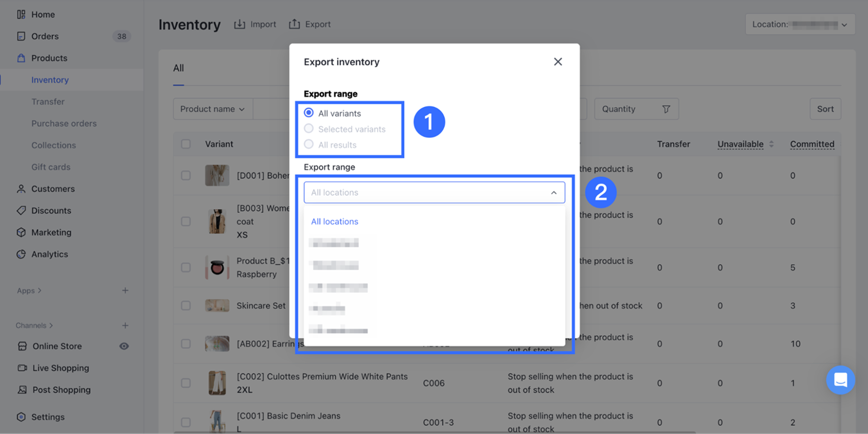
Task: Click the Variant column header
Action: 219,144
